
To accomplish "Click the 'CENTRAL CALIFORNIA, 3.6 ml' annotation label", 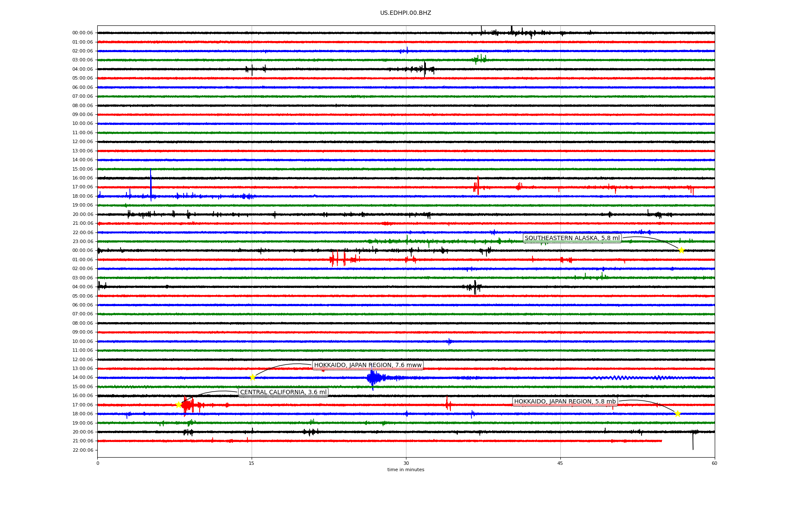I will (283, 392).
